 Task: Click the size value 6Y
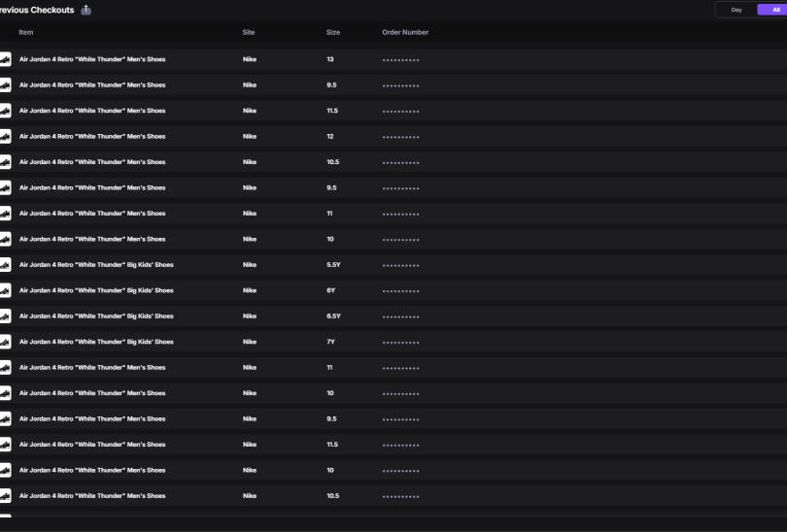click(x=330, y=290)
